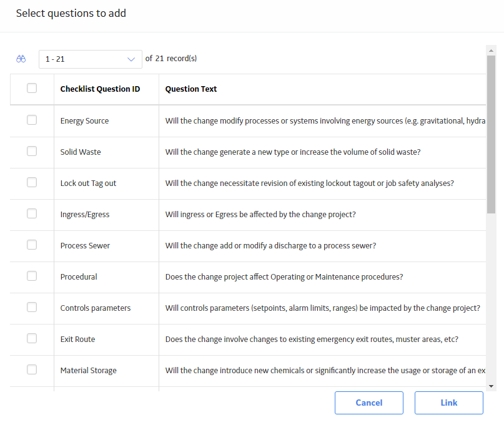Select the Controls parameters checkbox
This screenshot has width=504, height=425.
(32, 307)
